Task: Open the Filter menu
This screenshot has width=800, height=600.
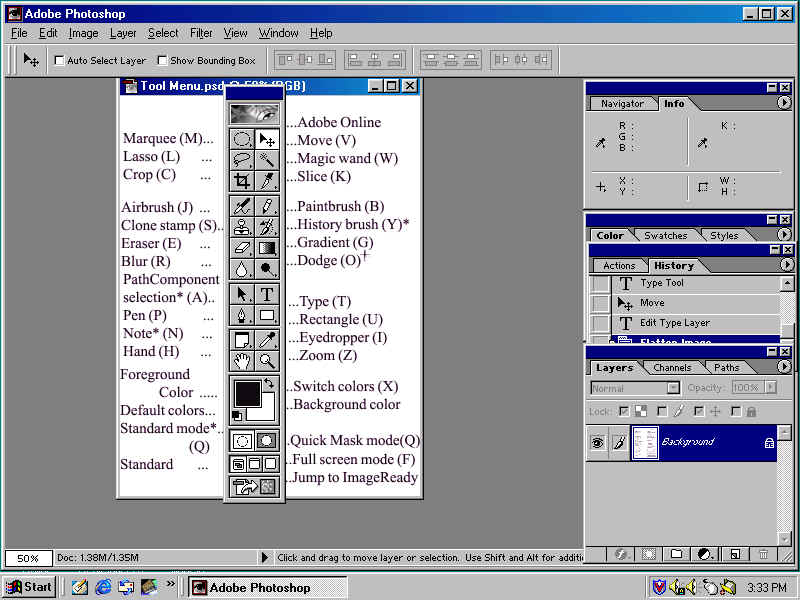Action: click(201, 33)
